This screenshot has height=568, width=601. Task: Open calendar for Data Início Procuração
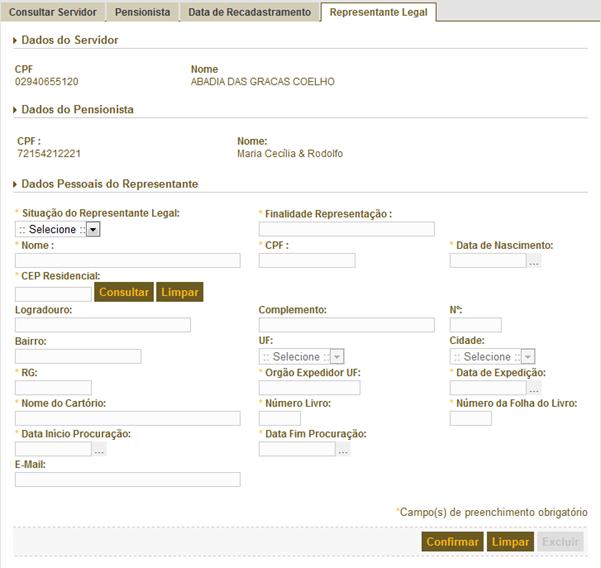point(99,450)
